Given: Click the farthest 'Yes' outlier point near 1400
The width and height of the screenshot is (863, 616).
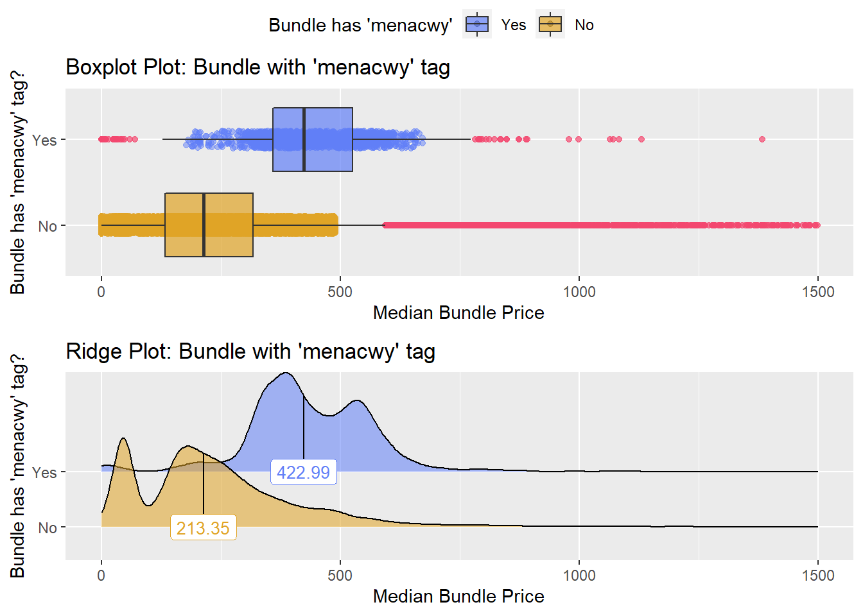Looking at the screenshot, I should (762, 139).
